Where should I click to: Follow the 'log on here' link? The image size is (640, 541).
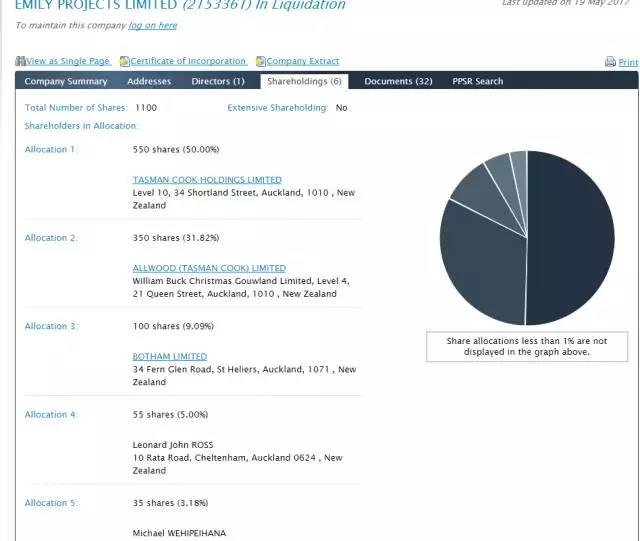pos(153,25)
